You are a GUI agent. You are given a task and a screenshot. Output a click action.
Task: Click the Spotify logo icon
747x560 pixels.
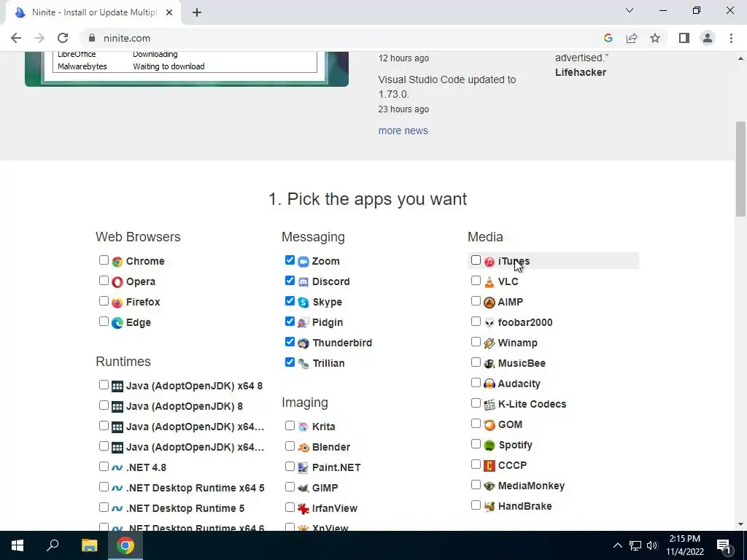click(x=489, y=446)
